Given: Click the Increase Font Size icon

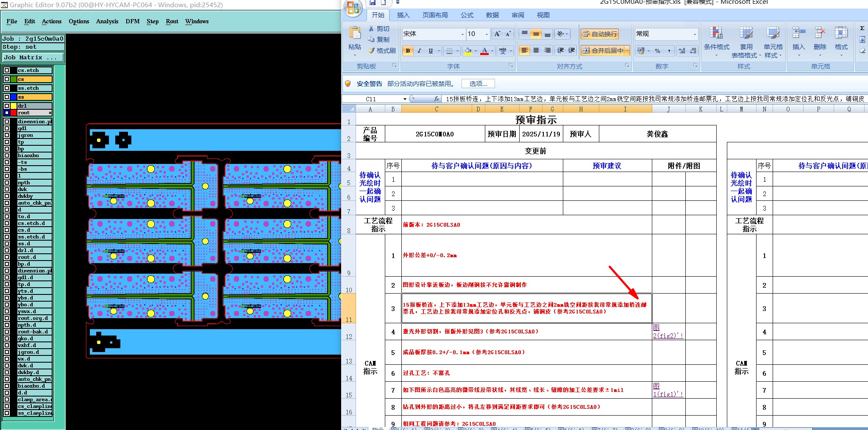Looking at the screenshot, I should [498, 34].
